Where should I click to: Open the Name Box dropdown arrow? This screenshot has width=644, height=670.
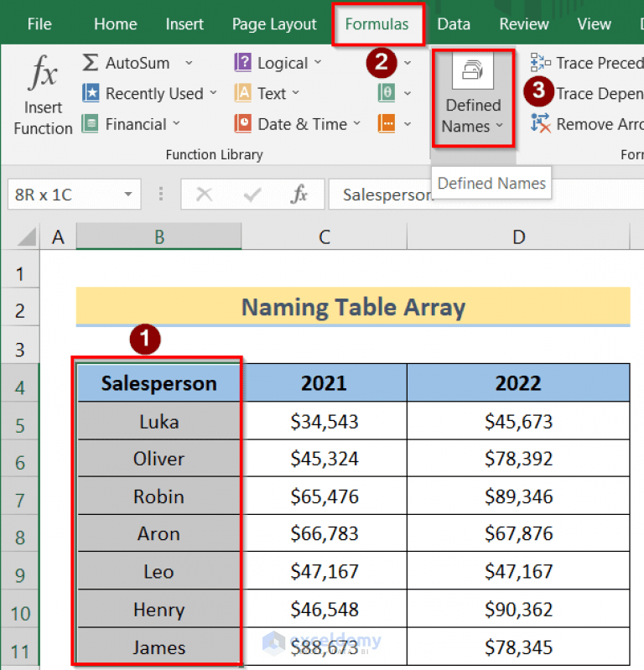128,195
